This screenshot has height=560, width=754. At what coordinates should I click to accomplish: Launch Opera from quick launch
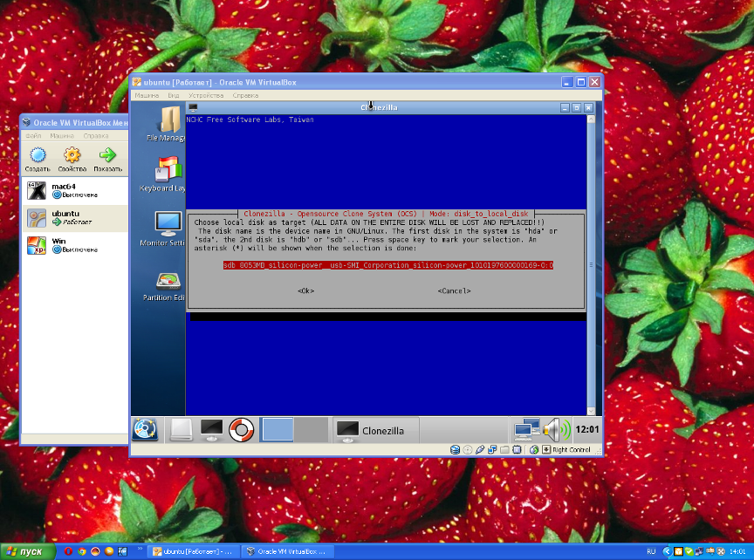tap(68, 551)
